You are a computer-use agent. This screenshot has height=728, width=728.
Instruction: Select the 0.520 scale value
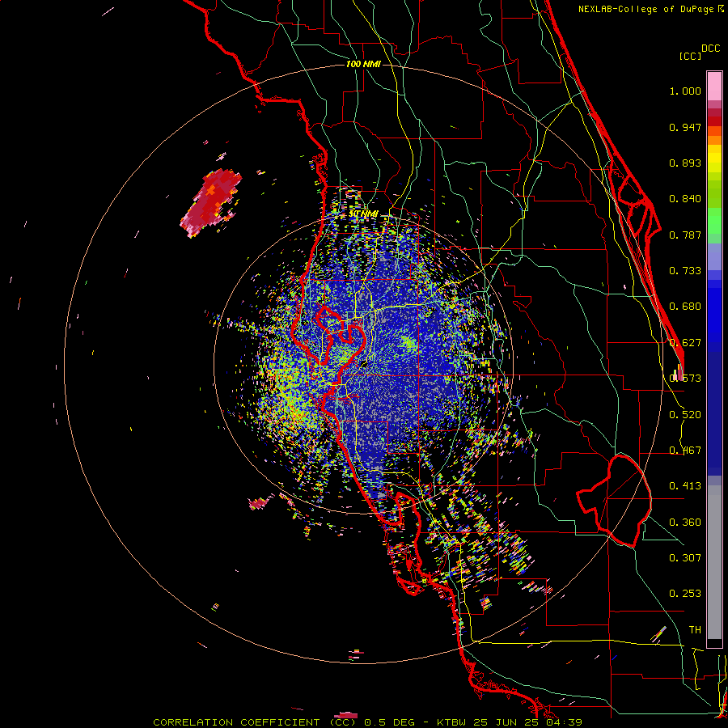pyautogui.click(x=685, y=415)
